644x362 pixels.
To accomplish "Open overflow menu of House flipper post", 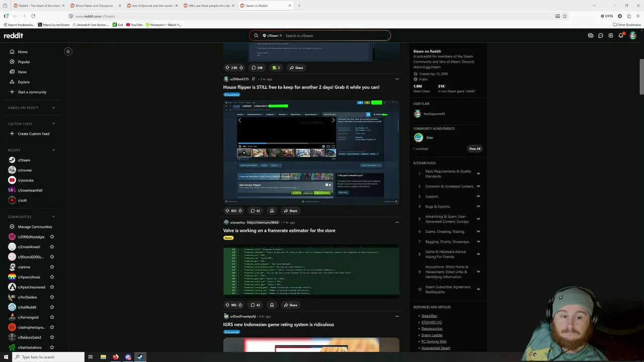I will [x=397, y=79].
